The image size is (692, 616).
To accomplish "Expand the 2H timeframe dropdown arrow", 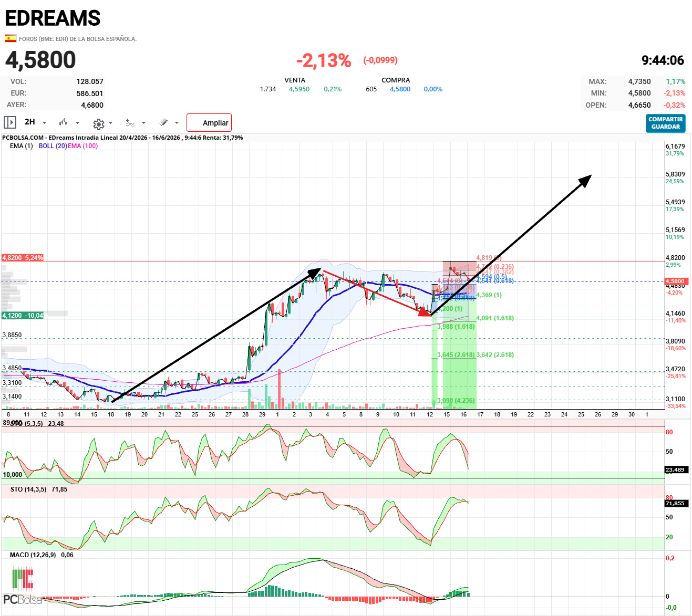I will (44, 123).
